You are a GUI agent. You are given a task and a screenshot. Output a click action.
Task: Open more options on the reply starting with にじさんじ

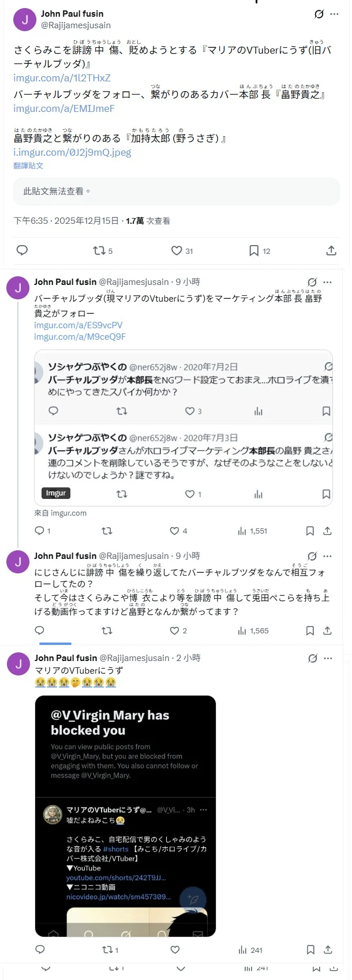tap(328, 556)
